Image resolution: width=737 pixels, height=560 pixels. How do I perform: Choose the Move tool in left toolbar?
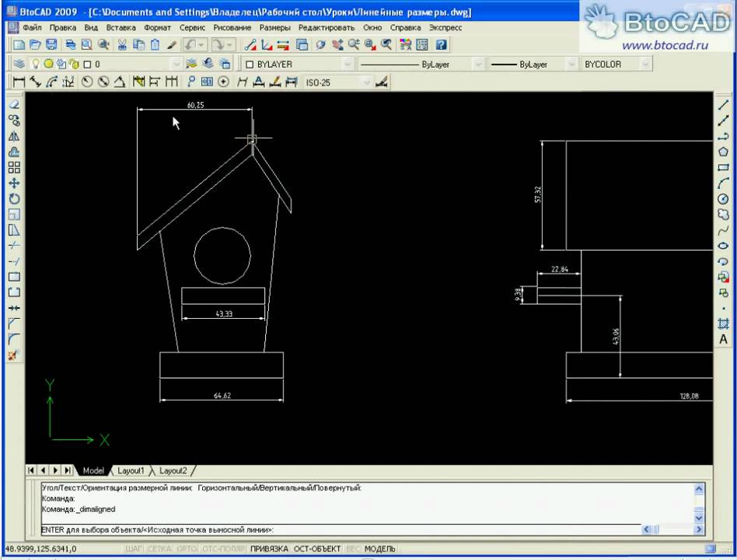click(x=13, y=183)
